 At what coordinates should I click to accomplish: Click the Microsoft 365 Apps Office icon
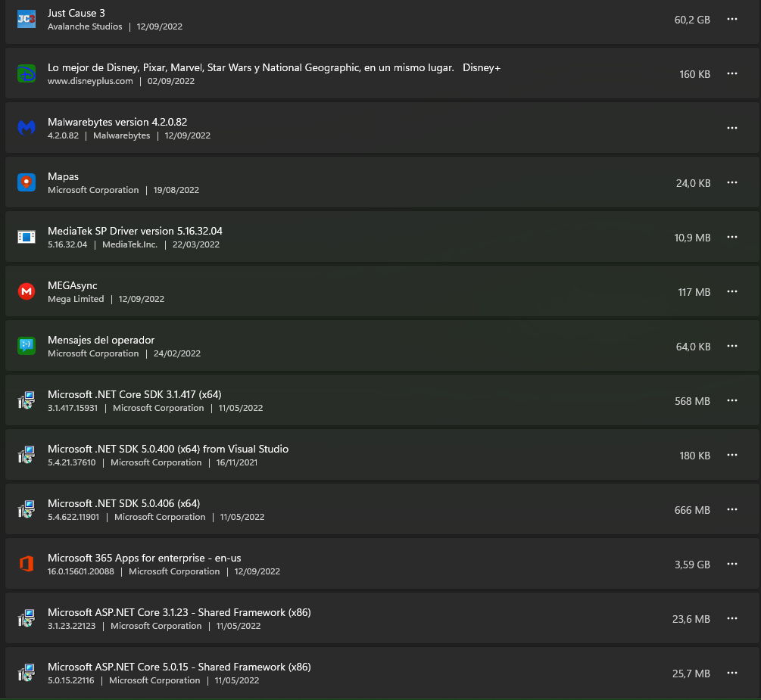pyautogui.click(x=27, y=564)
